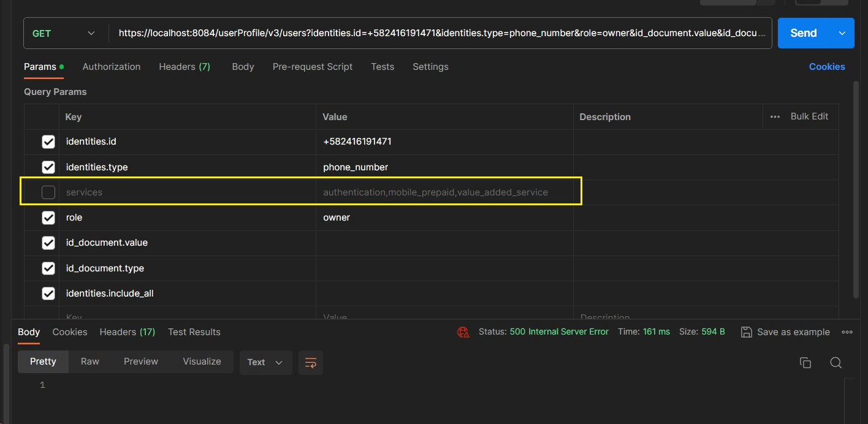Click the identities.include_all key cell
Viewport: 868px width, 424px height.
(x=187, y=293)
